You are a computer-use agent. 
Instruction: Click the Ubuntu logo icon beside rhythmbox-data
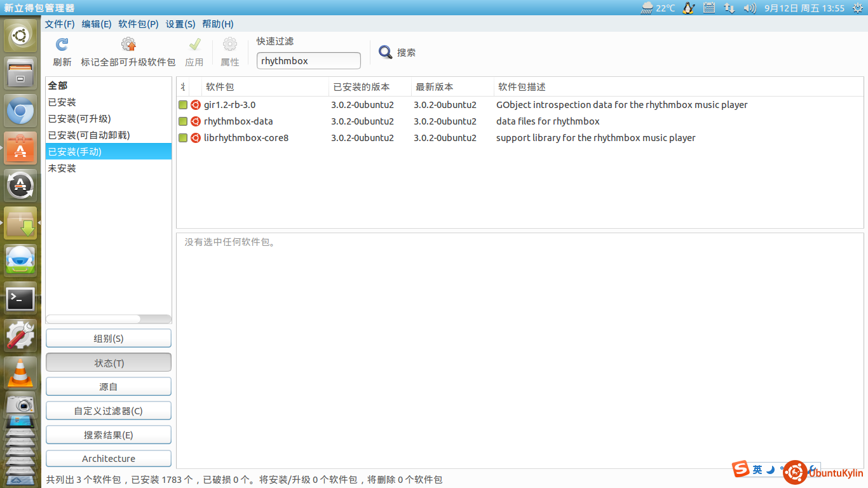click(x=196, y=121)
